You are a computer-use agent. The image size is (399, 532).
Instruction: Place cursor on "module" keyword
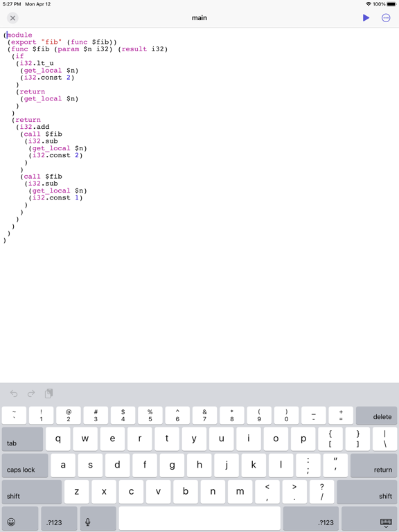[19, 35]
